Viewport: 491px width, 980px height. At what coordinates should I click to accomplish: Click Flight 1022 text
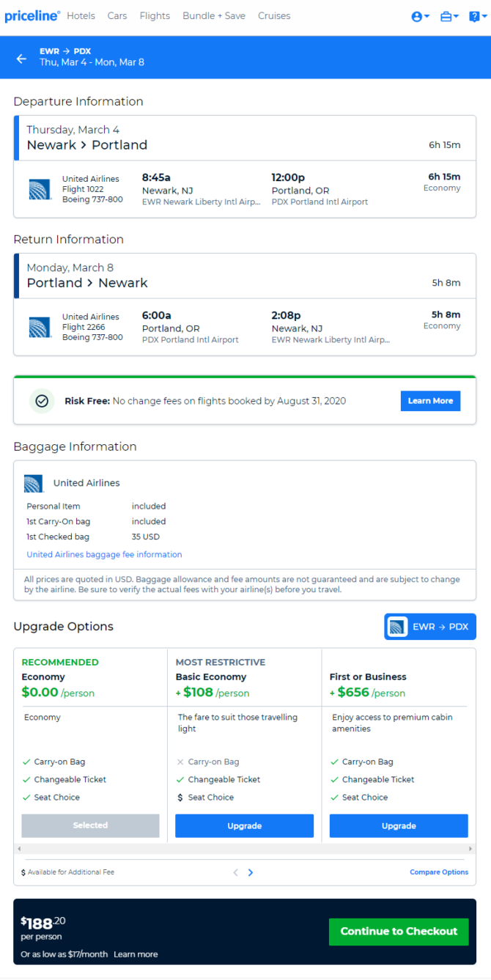point(84,189)
